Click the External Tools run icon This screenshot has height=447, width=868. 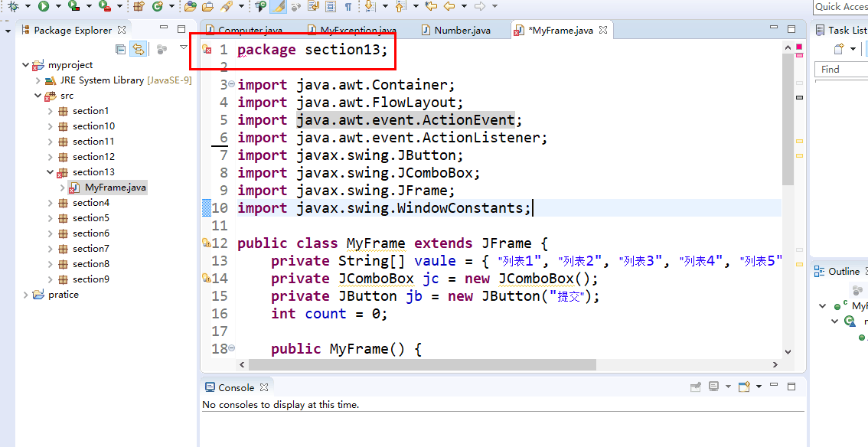point(104,6)
